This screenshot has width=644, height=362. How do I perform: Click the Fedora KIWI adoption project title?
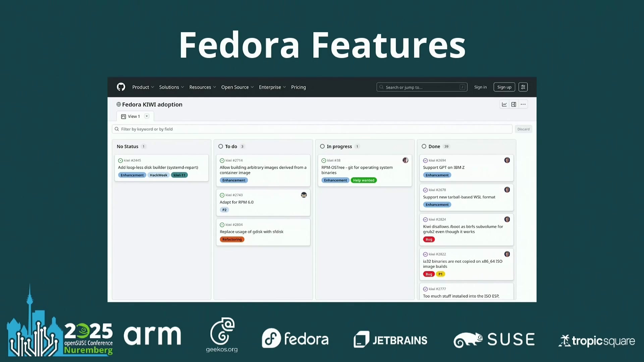[x=152, y=105]
